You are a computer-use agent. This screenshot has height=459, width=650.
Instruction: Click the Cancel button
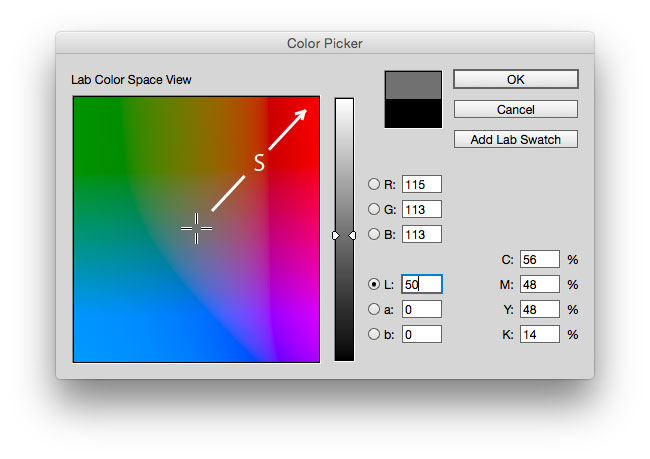(516, 109)
